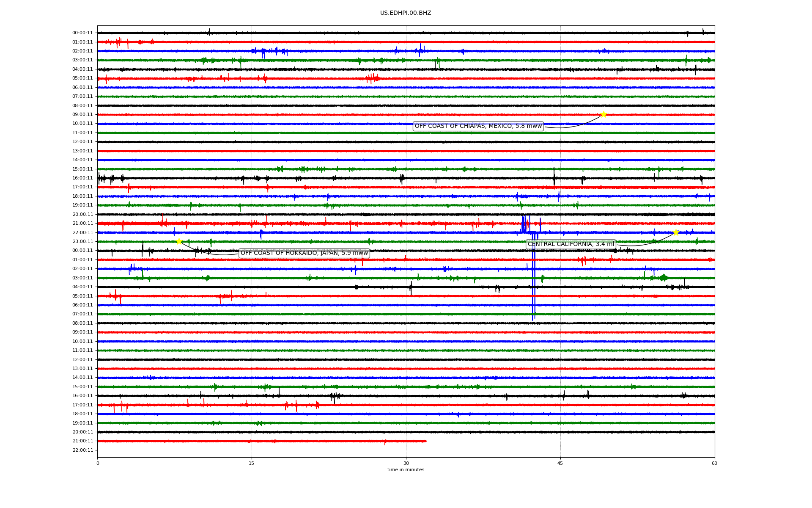Click the x-axis label "time in minutes"

406,470
